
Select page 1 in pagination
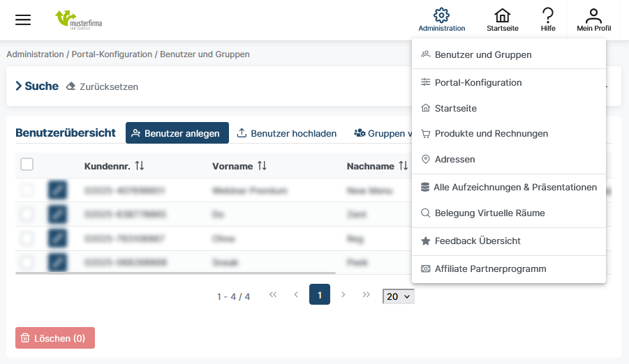pyautogui.click(x=320, y=295)
